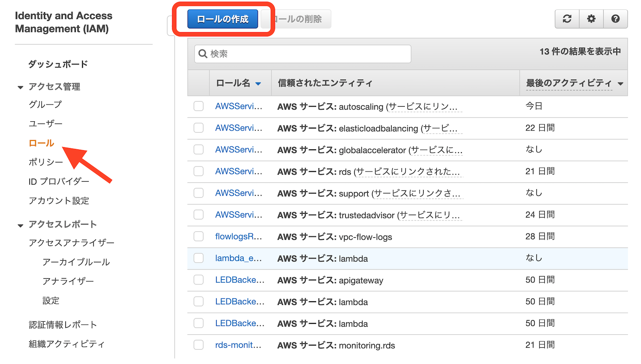Check the autoscaling role's checkbox
The image size is (641, 364).
tap(198, 106)
